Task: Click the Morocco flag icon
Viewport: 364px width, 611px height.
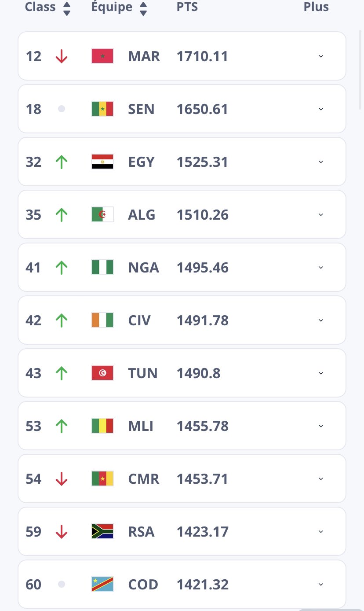Action: [x=102, y=56]
